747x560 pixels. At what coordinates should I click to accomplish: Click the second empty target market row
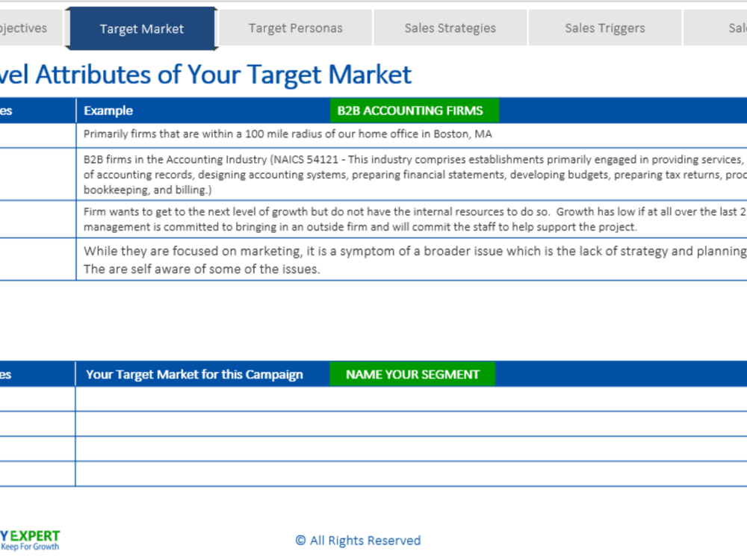[411, 424]
